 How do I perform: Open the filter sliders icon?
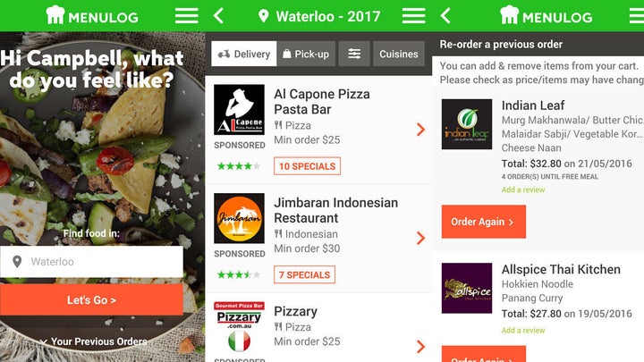(x=354, y=54)
